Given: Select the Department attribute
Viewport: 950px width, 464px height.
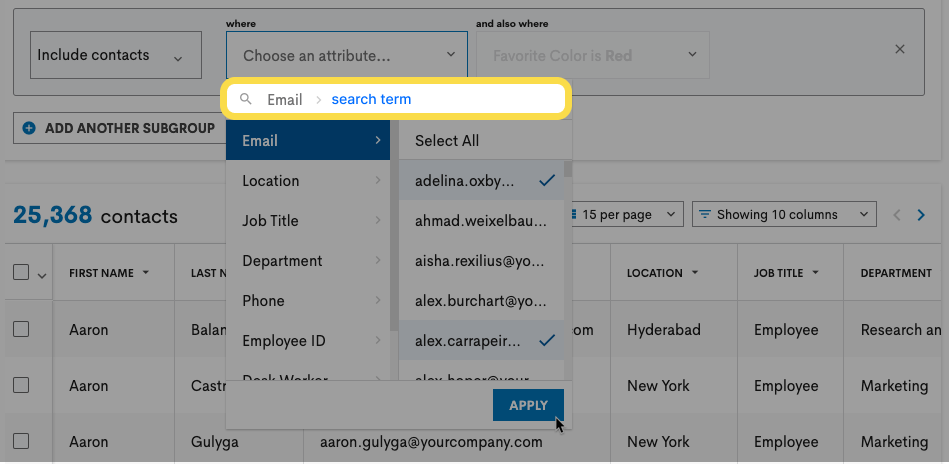Looking at the screenshot, I should click(x=308, y=260).
